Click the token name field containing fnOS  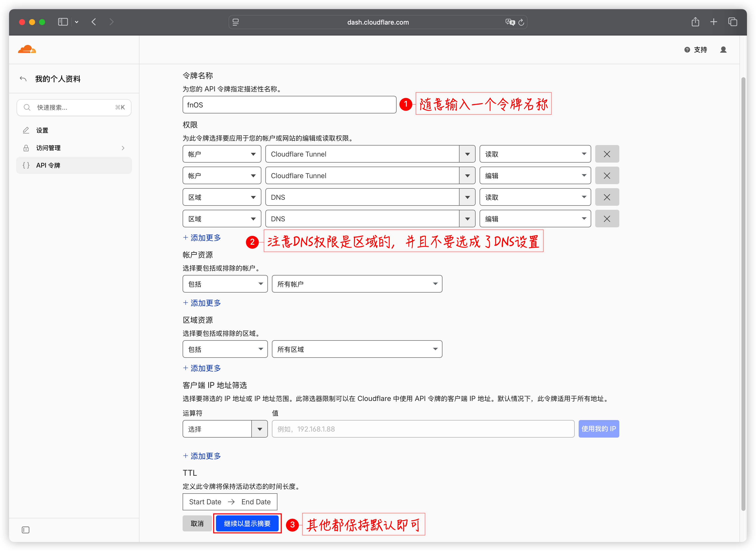point(289,105)
